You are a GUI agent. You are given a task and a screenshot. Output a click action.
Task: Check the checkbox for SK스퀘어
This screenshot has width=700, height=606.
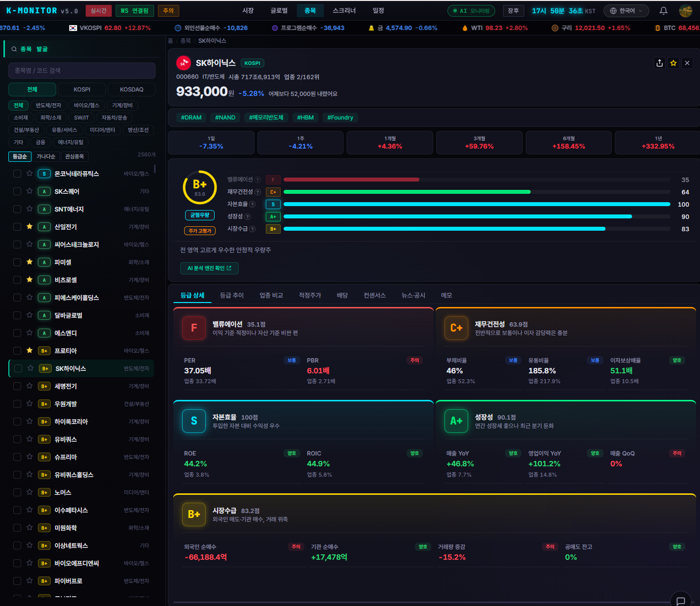(17, 191)
